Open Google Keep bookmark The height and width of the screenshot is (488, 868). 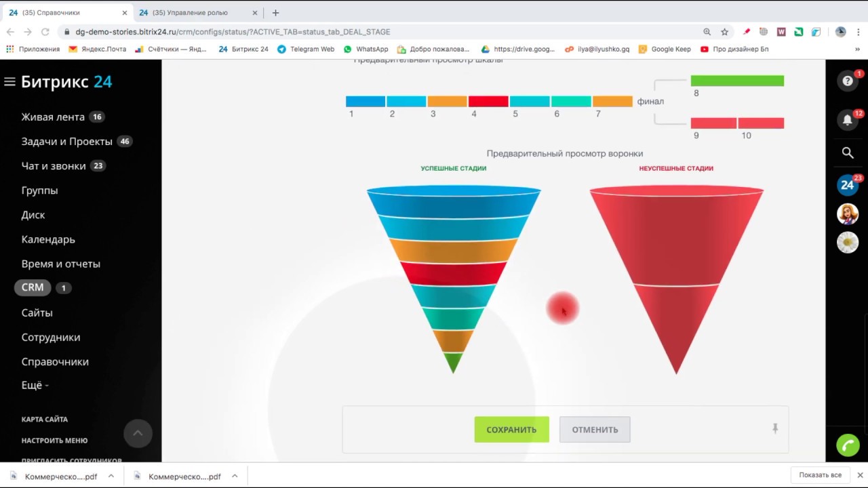[664, 49]
